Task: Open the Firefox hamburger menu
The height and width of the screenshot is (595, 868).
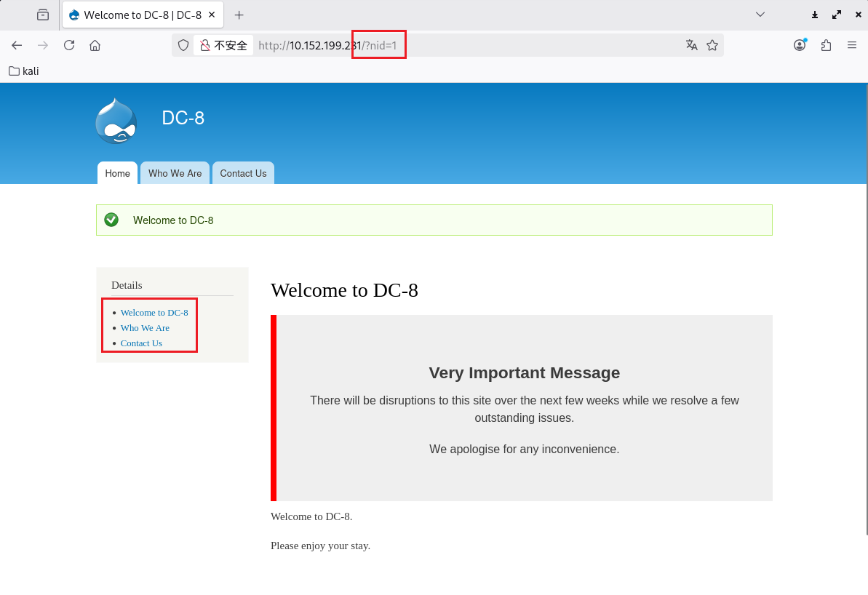Action: (852, 45)
